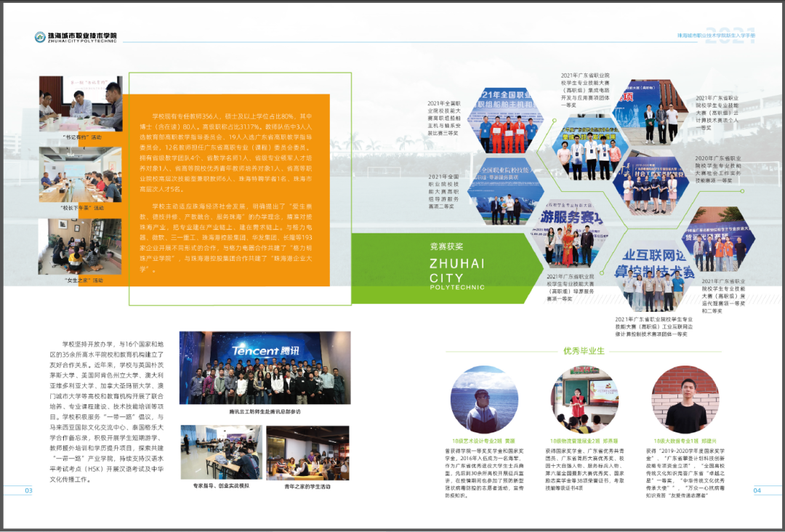Select caption 2021年广东省 导游服务赛项一等奖
Image resolution: width=785 pixels, height=532 pixels.
coord(571,287)
